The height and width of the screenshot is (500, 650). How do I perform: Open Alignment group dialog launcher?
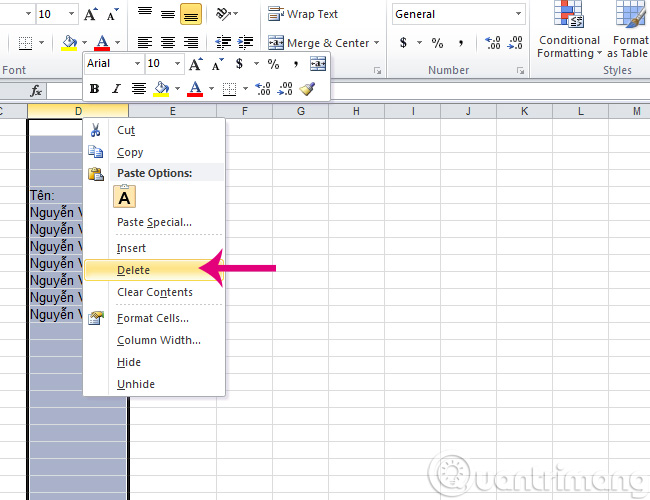coord(377,71)
